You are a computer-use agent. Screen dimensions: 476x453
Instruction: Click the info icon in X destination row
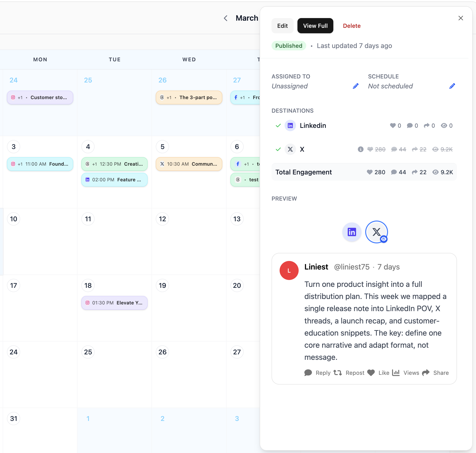tap(360, 149)
